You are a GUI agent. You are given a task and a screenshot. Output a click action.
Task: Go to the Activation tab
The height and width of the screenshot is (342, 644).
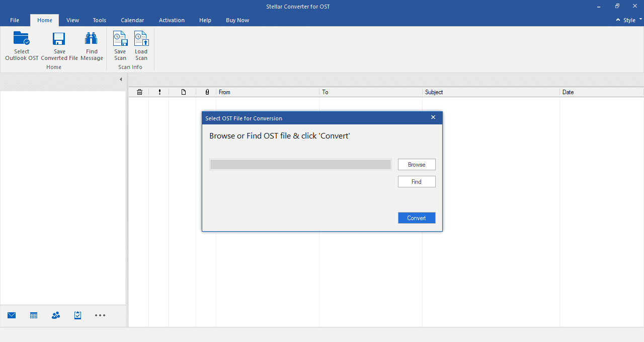172,20
